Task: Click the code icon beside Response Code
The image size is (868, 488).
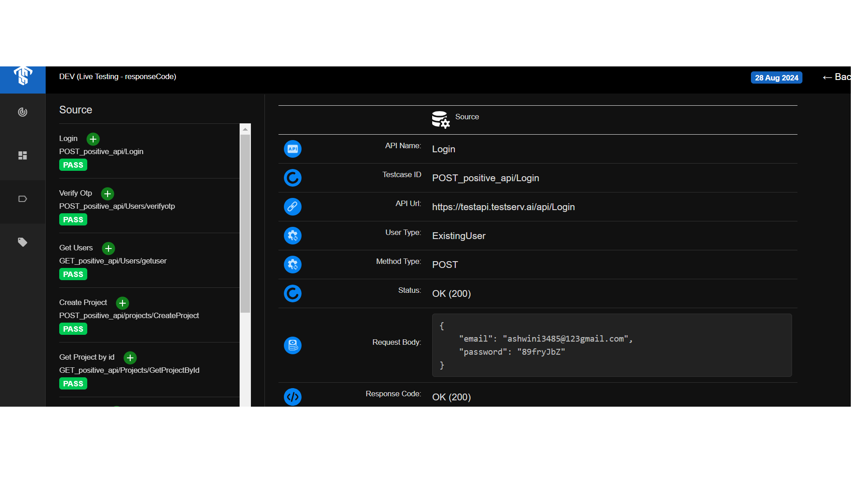Action: 292,397
